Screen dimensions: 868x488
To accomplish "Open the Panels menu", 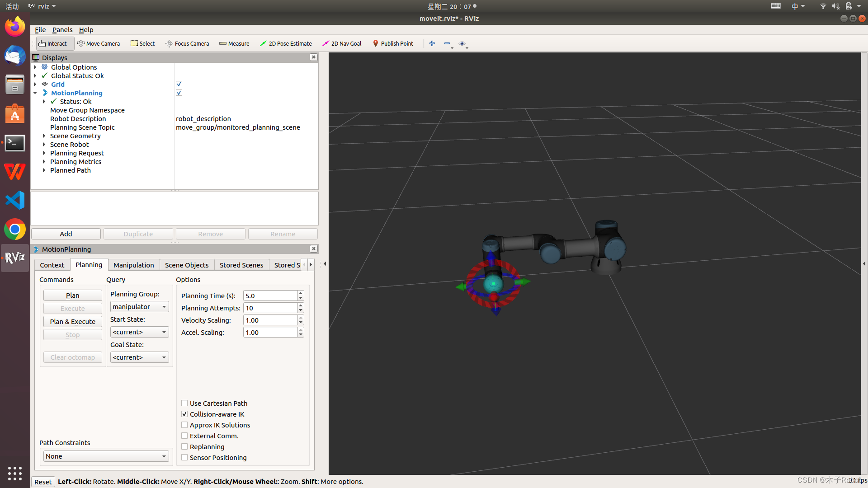I will point(62,30).
